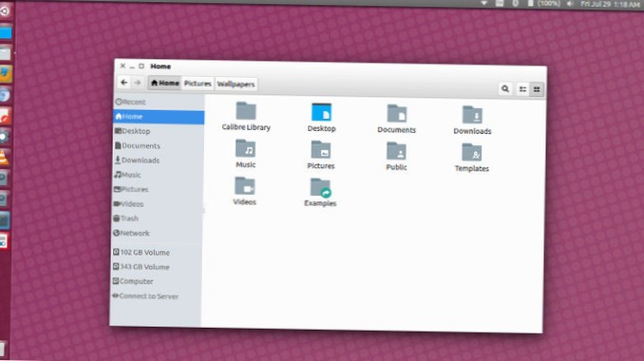Open the battery indicator menu
Viewport: 644px width, 361px height.
tap(543, 4)
